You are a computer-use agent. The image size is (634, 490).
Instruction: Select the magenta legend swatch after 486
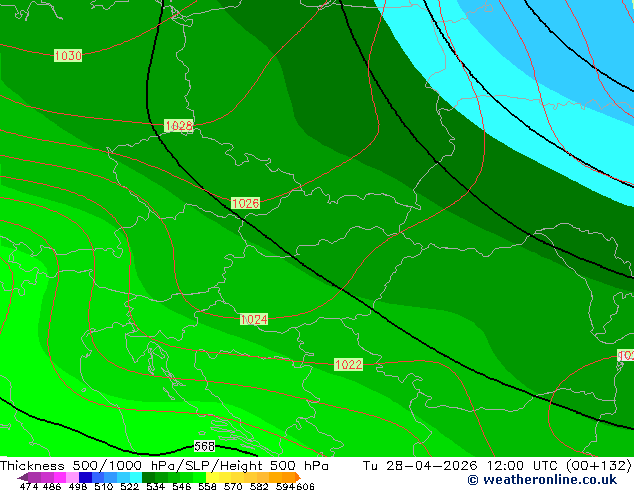pyautogui.click(x=60, y=477)
